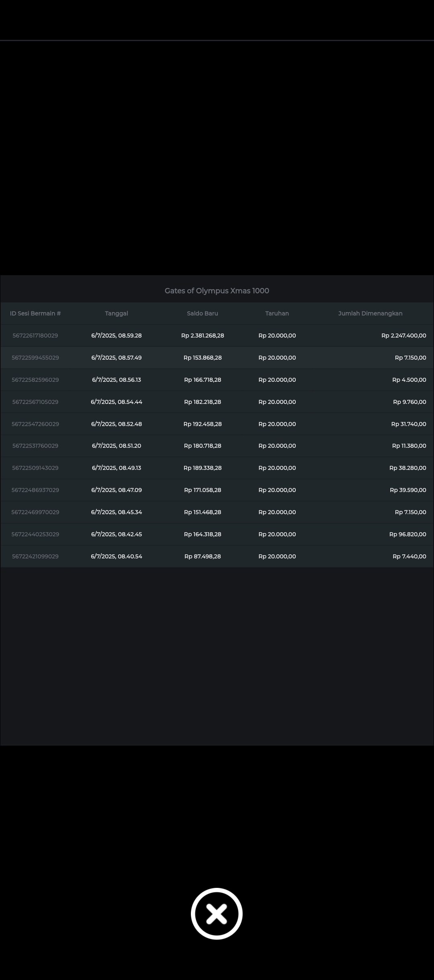Click the 08.57.49 row's win amount Rp 7.150,00

[x=411, y=358]
